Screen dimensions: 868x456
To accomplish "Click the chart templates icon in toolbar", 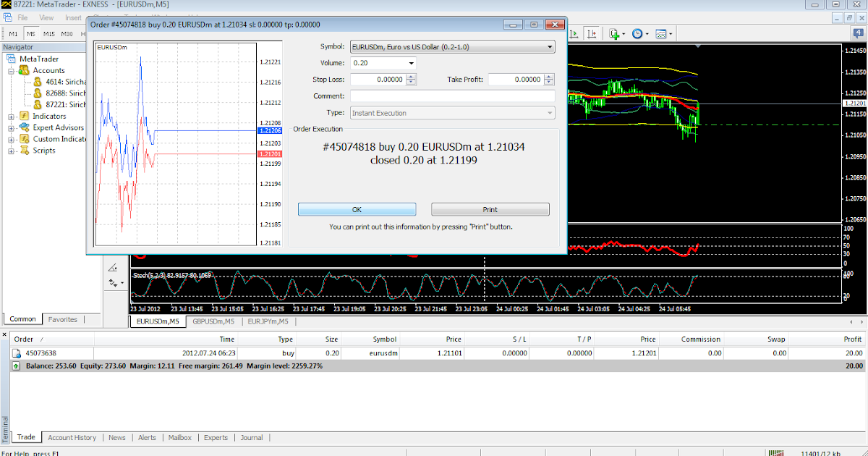I will tap(661, 34).
